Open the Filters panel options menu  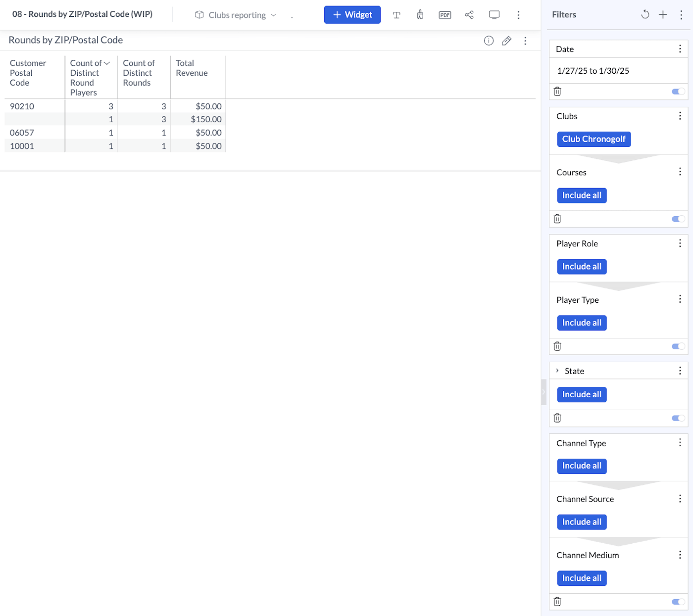point(681,14)
